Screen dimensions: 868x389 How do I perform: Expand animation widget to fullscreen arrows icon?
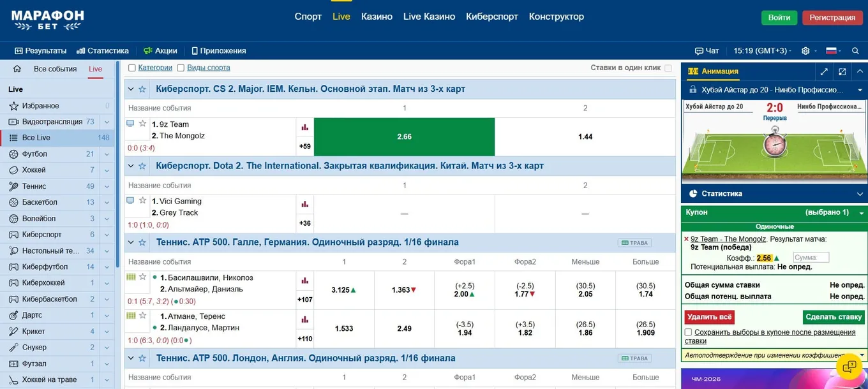824,71
